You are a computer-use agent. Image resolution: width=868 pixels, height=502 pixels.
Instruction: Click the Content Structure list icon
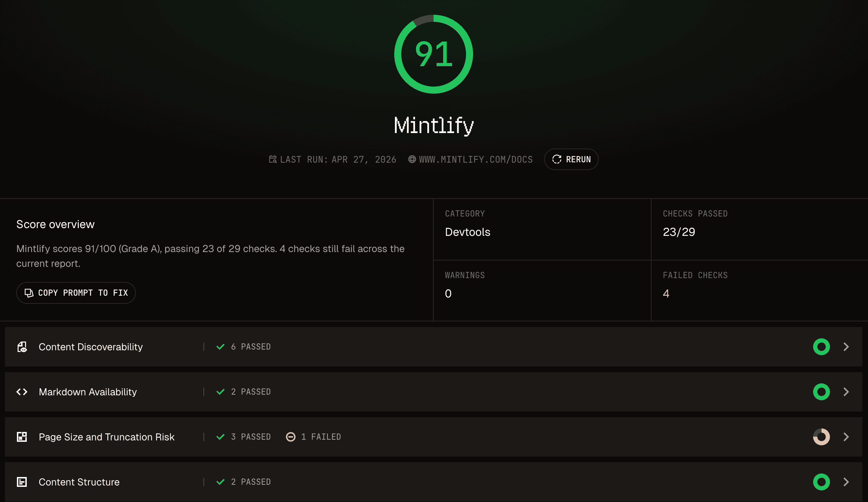click(22, 482)
